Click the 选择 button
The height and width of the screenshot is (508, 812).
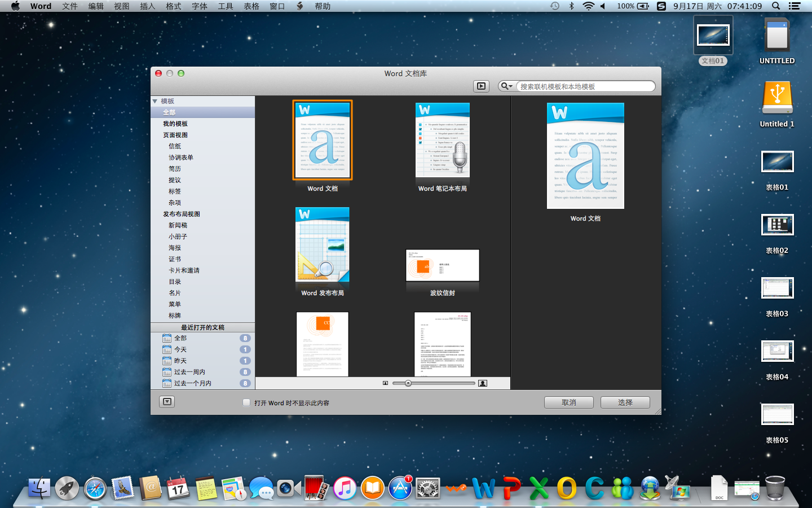tap(625, 402)
